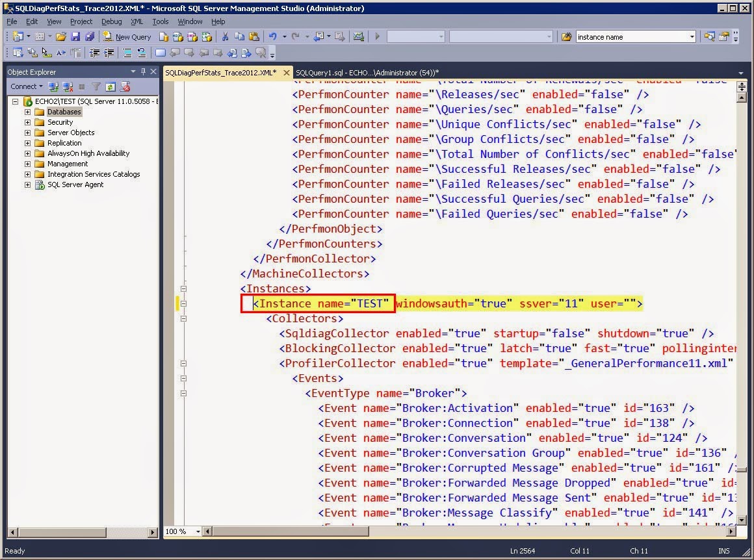Expand the Databases folder node
Screen dimensions: 754x560
tap(27, 112)
